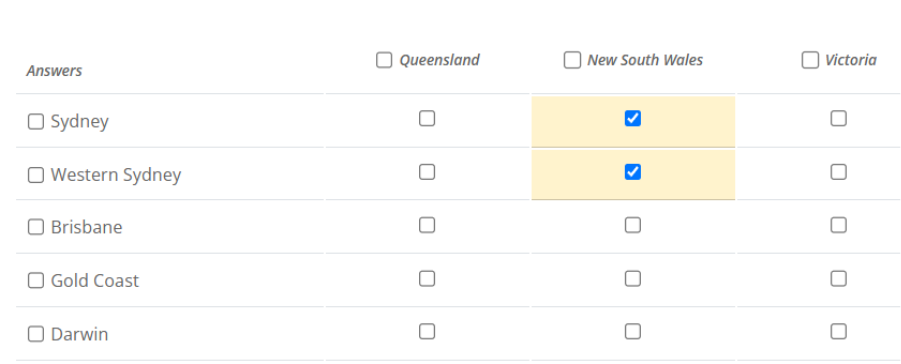Image resolution: width=901 pixels, height=364 pixels.
Task: Uncheck Western Sydney under New South Wales
Action: pos(633,172)
